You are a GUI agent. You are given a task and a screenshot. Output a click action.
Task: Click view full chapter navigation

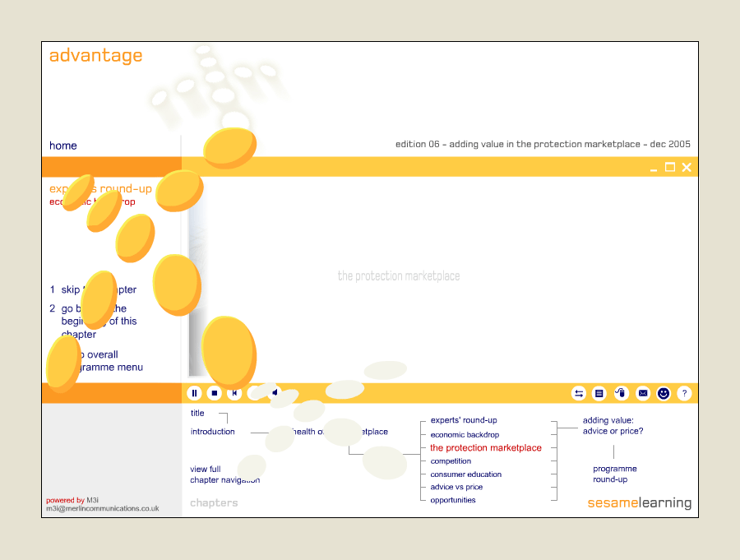224,474
